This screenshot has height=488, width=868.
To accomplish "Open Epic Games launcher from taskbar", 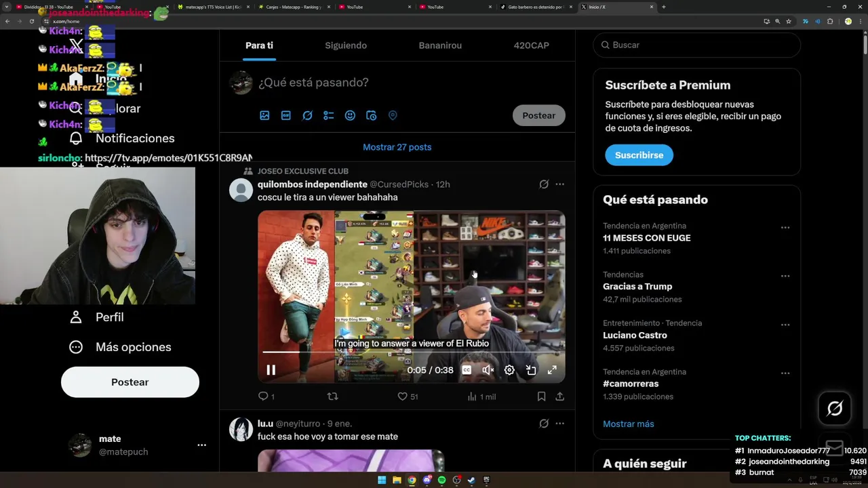I will [486, 481].
